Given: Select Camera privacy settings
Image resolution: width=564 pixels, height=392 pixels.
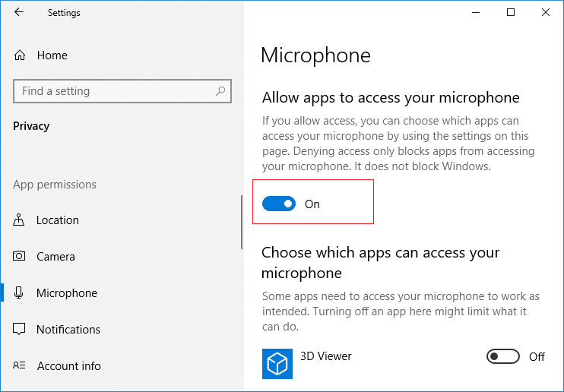Looking at the screenshot, I should click(55, 257).
